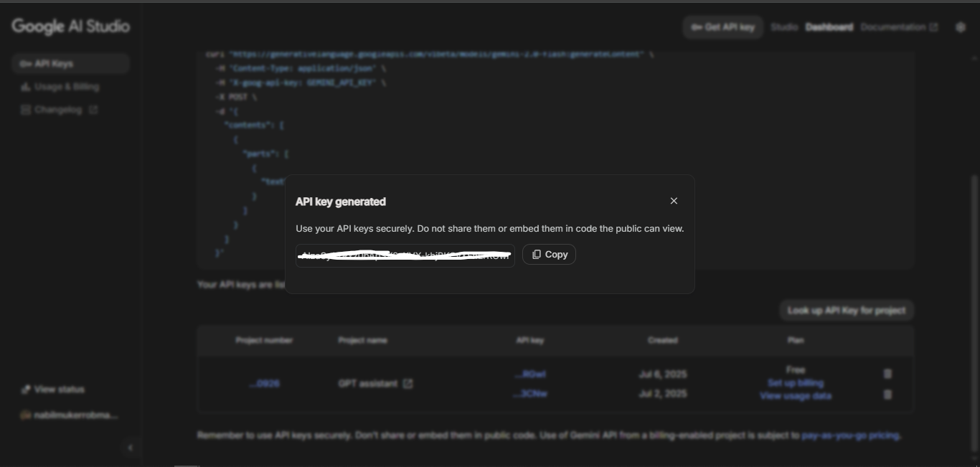Click the View usage data link

click(796, 396)
